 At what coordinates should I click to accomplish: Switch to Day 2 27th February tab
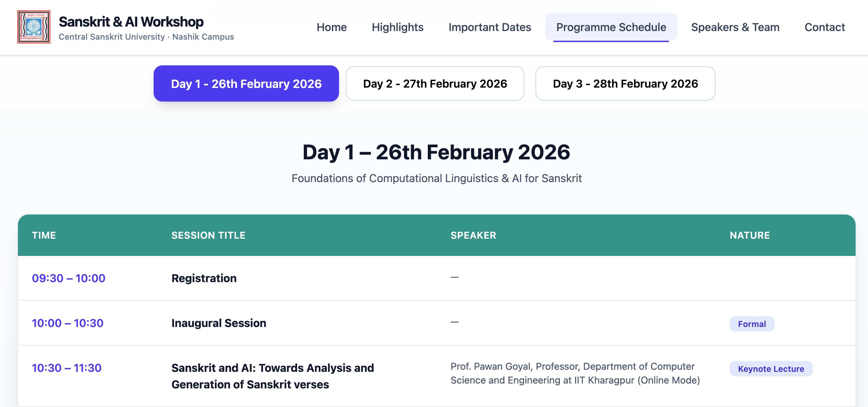click(435, 84)
